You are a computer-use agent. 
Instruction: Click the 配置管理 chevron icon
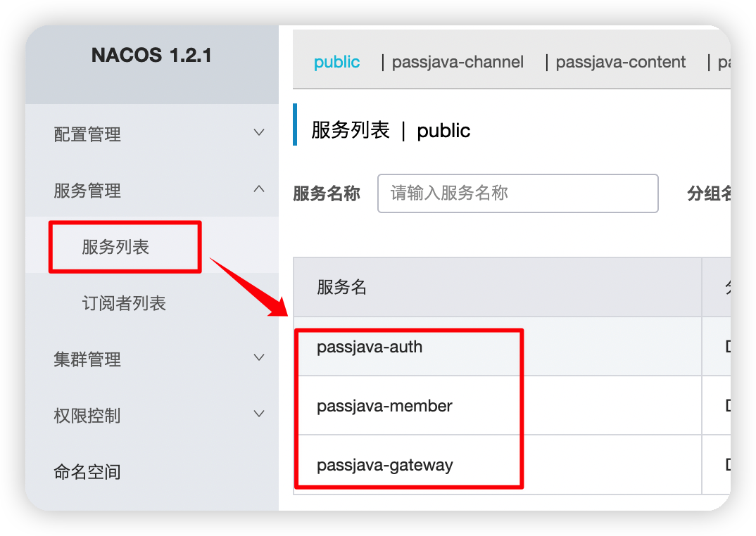point(259,132)
